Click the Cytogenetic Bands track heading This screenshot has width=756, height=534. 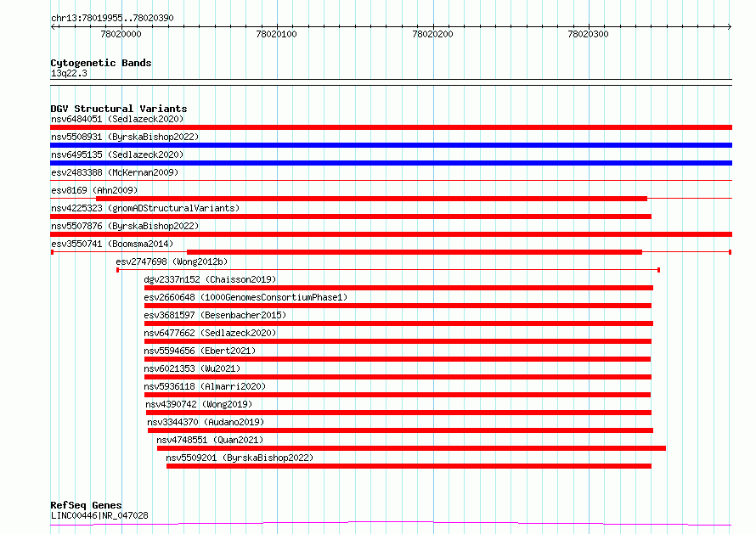click(101, 63)
